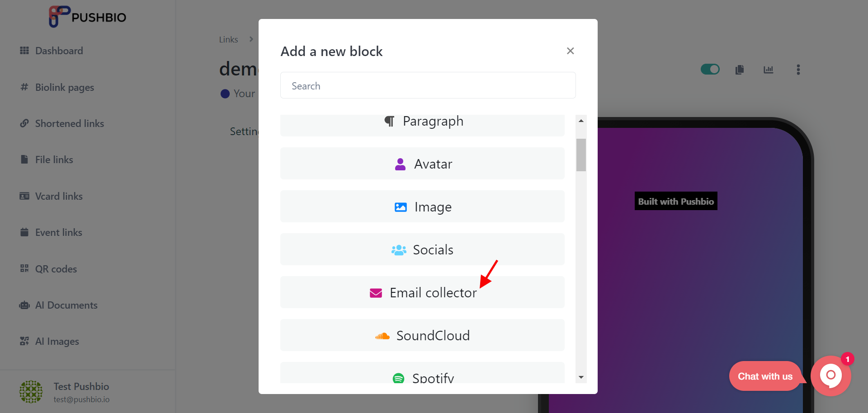Viewport: 868px width, 413px height.
Task: Select the Socials block
Action: pyautogui.click(x=422, y=249)
